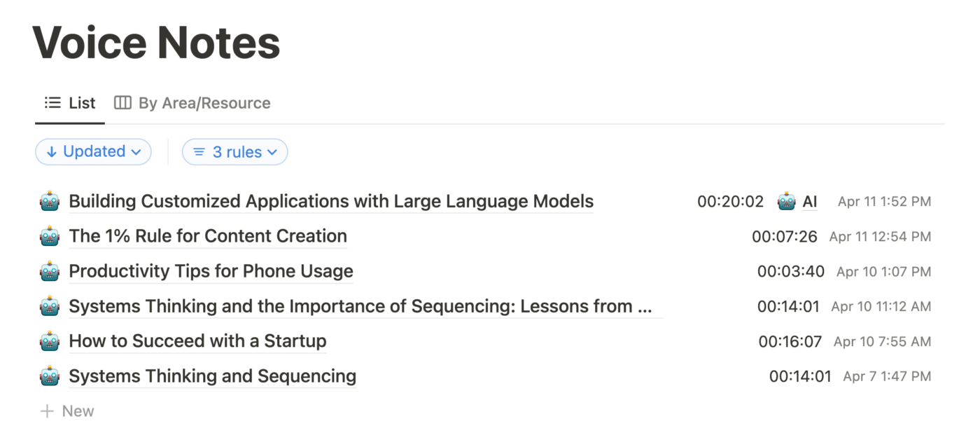
Task: Open The 1% Rule for Content Creation
Action: pyautogui.click(x=208, y=237)
